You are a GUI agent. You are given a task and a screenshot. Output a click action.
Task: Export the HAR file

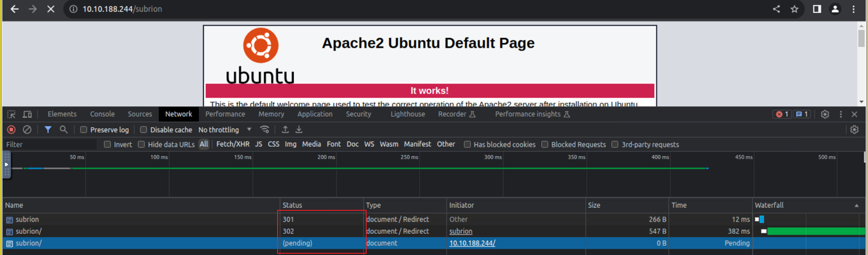click(299, 129)
